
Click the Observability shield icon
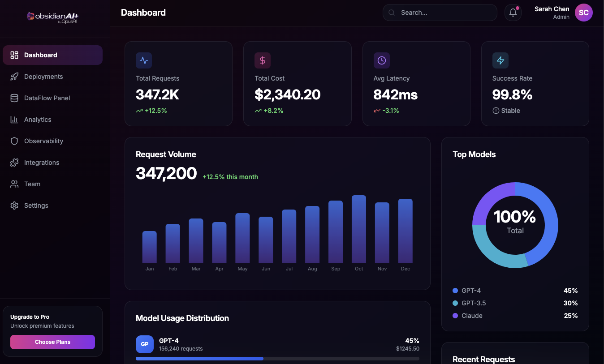click(x=14, y=141)
